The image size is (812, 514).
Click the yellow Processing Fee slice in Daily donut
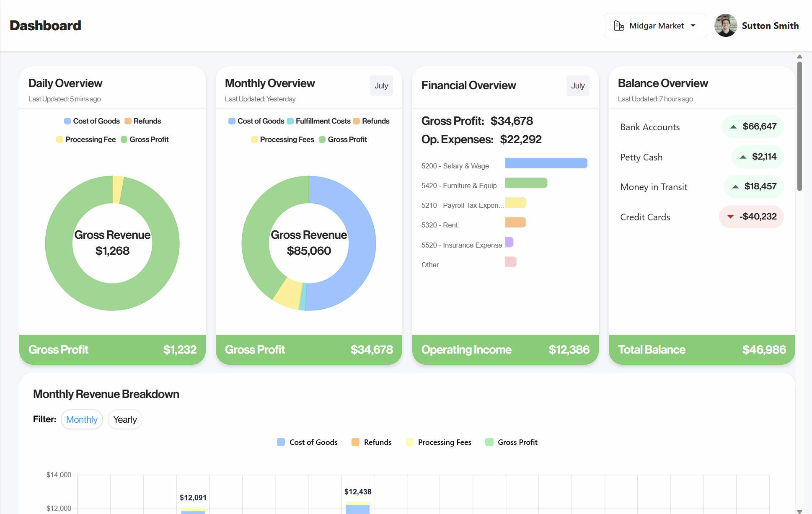pyautogui.click(x=117, y=190)
